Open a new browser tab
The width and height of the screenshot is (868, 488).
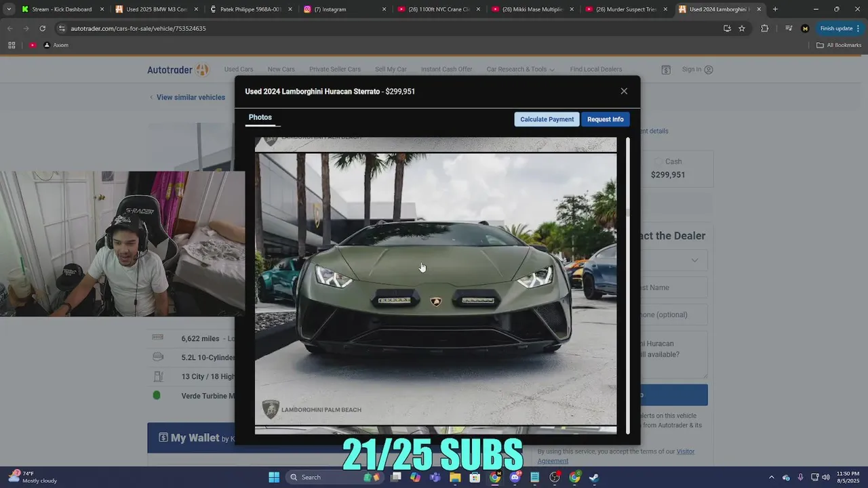(x=775, y=9)
